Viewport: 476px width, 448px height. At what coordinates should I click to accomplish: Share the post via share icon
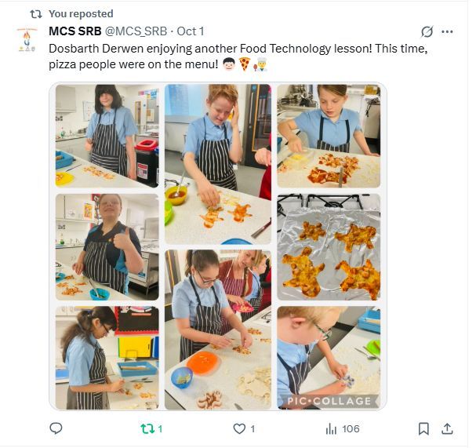(447, 428)
